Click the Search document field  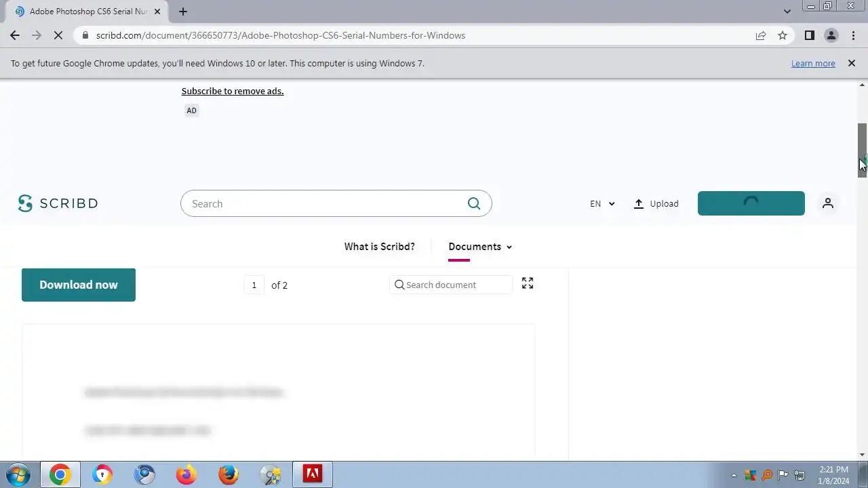[451, 285]
